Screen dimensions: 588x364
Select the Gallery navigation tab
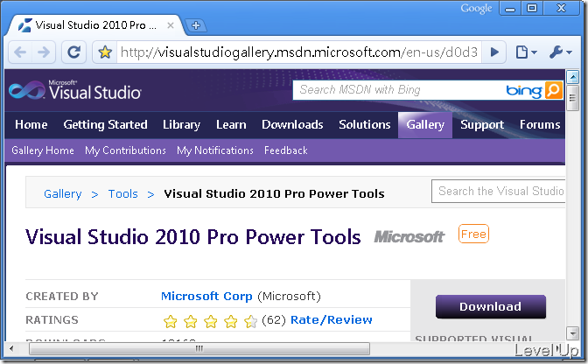click(425, 124)
